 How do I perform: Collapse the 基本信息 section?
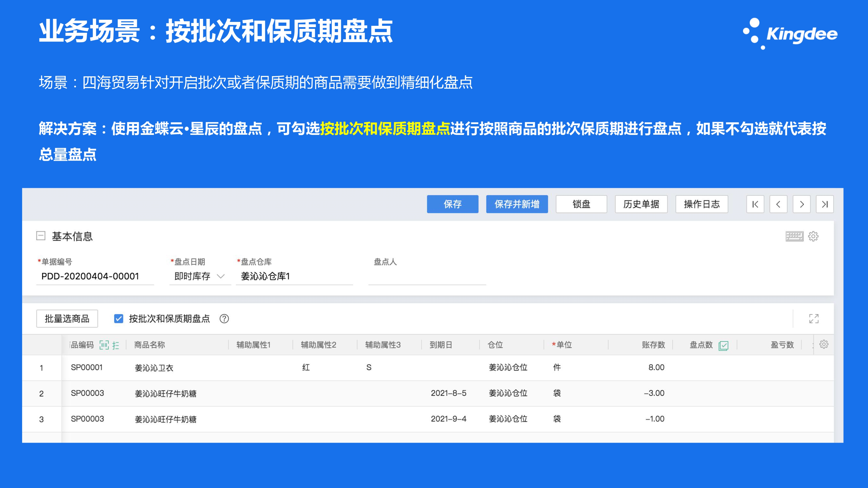(x=41, y=236)
